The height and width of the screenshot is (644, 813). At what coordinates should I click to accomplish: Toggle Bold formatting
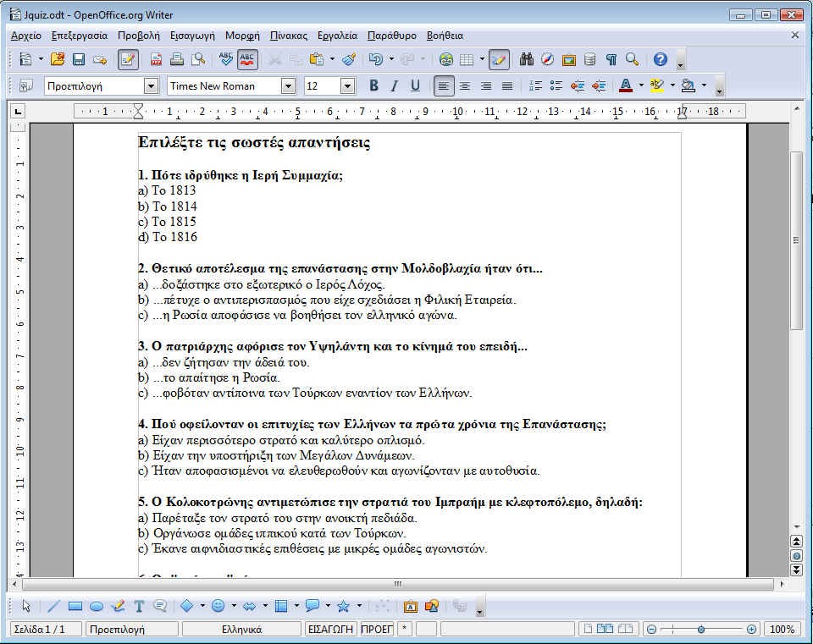373,85
